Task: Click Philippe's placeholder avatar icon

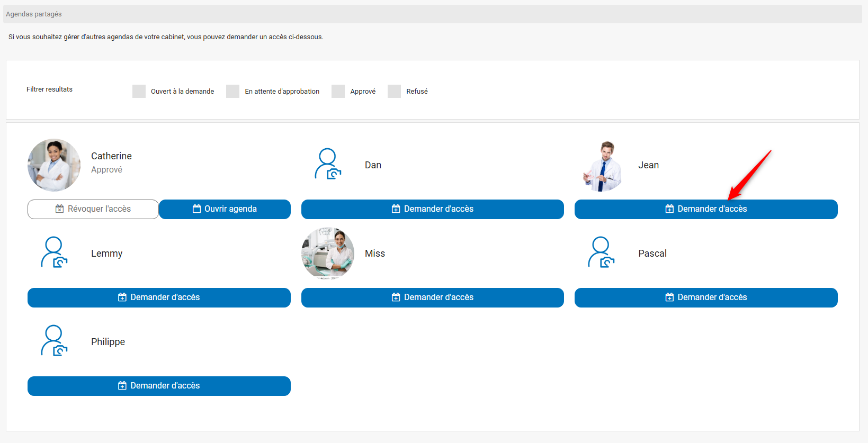Action: pyautogui.click(x=54, y=341)
